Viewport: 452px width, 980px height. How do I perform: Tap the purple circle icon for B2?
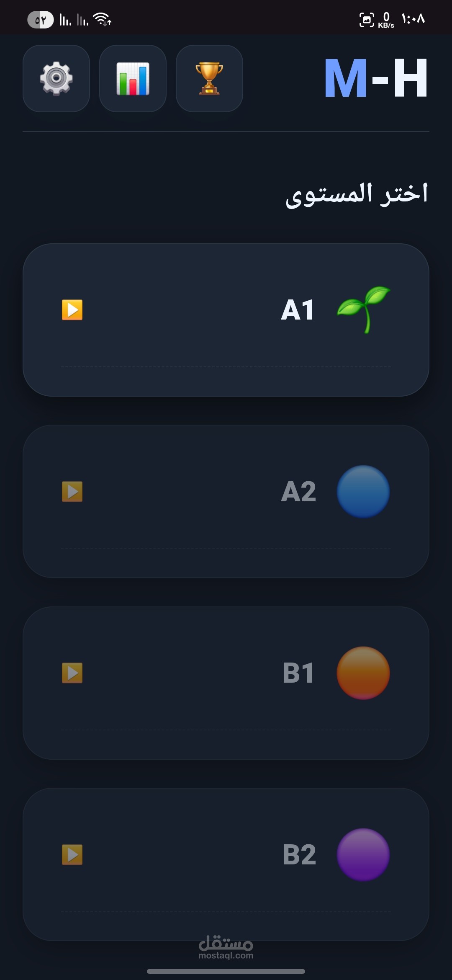point(363,854)
